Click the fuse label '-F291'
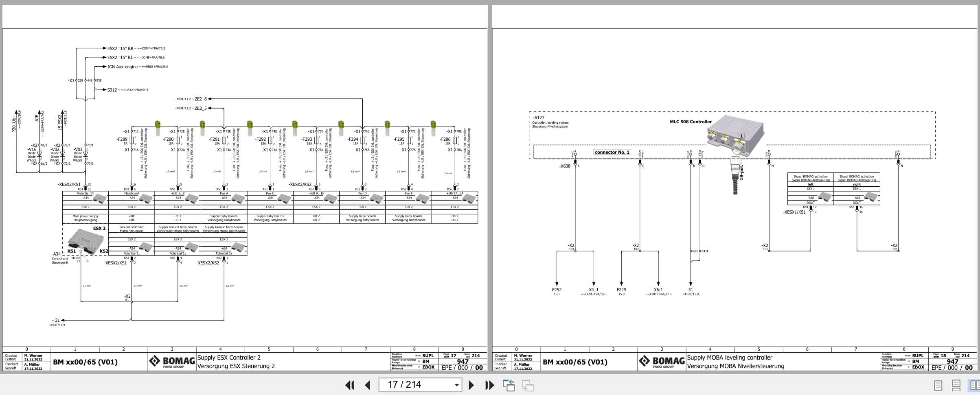This screenshot has height=395, width=980. (214, 139)
